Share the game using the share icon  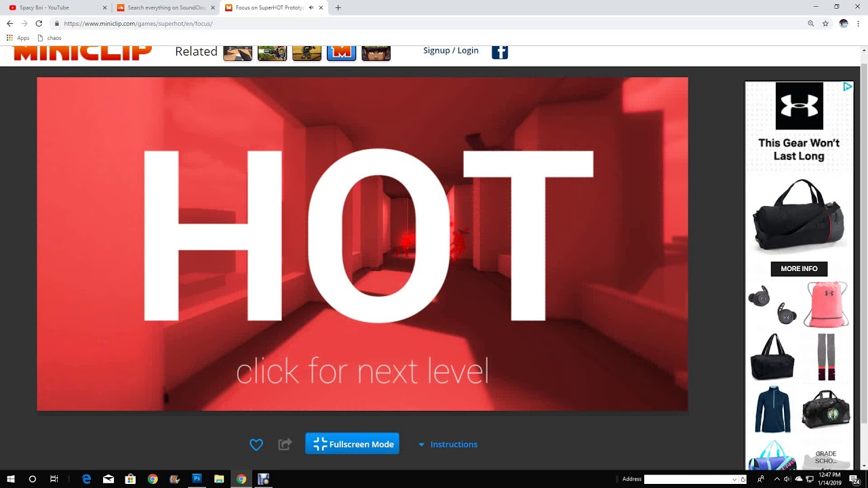pyautogui.click(x=285, y=445)
